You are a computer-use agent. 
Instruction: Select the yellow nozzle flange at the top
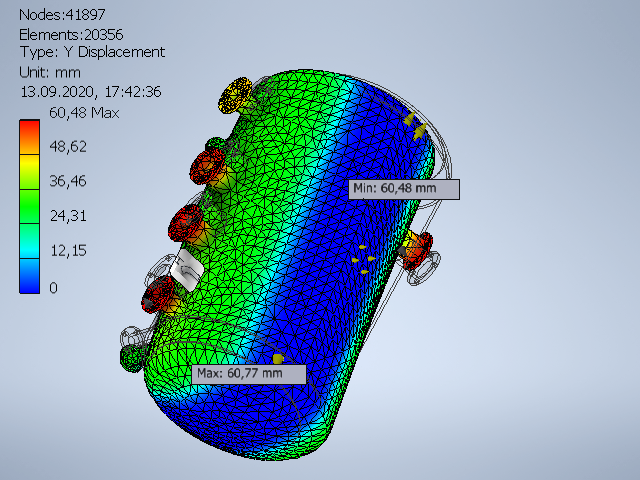click(x=235, y=95)
